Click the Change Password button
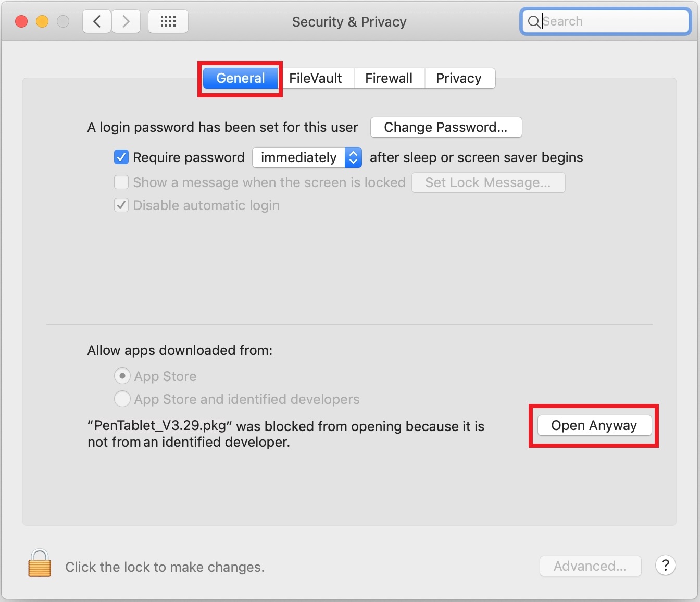Viewport: 700px width, 602px height. pyautogui.click(x=446, y=127)
